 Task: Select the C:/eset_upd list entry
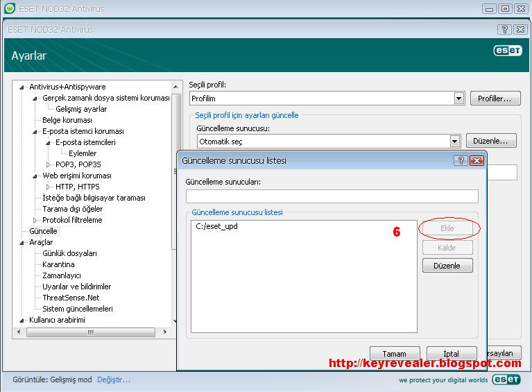click(x=216, y=226)
